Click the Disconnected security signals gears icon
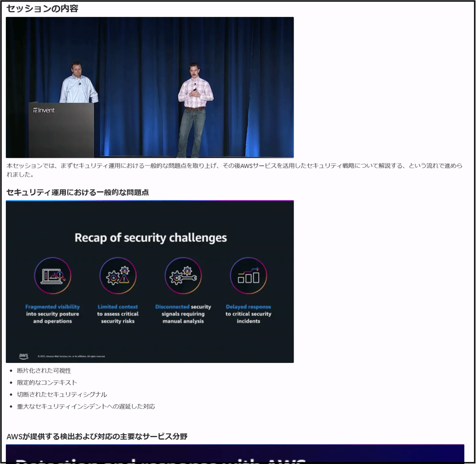Viewport: 476px width, 464px height. 183,275
